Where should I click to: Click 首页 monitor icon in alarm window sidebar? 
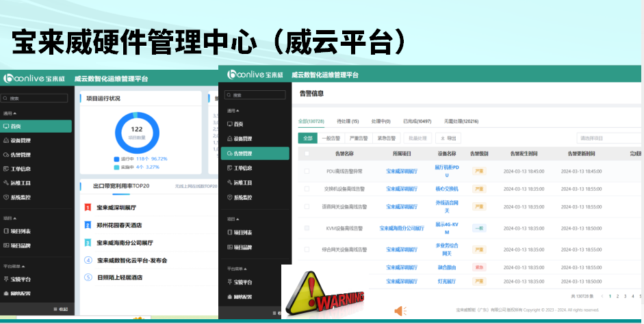click(229, 124)
